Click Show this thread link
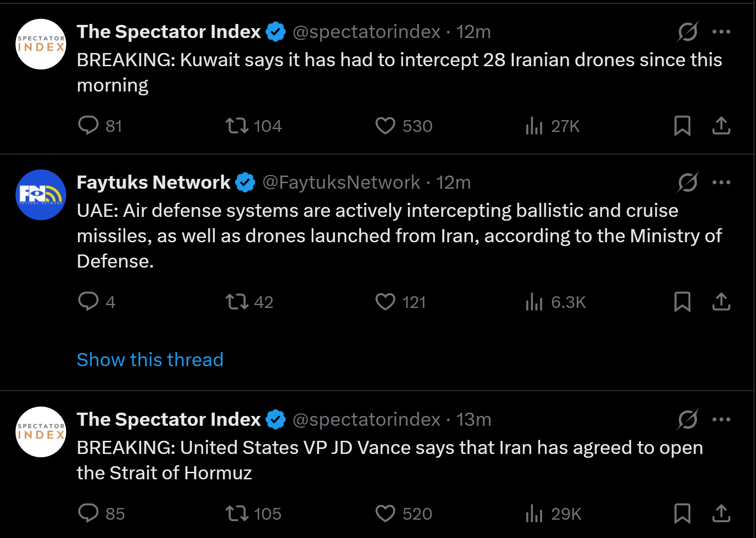This screenshot has width=756, height=538. pos(150,360)
